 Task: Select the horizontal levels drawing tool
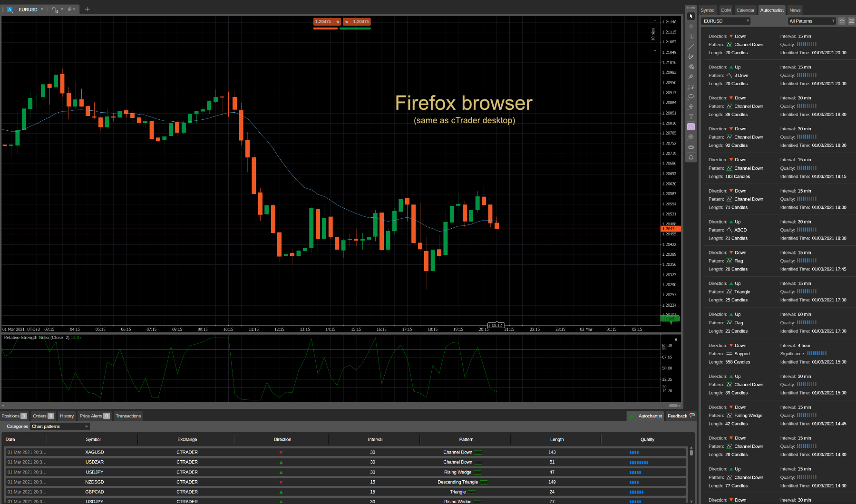(691, 87)
